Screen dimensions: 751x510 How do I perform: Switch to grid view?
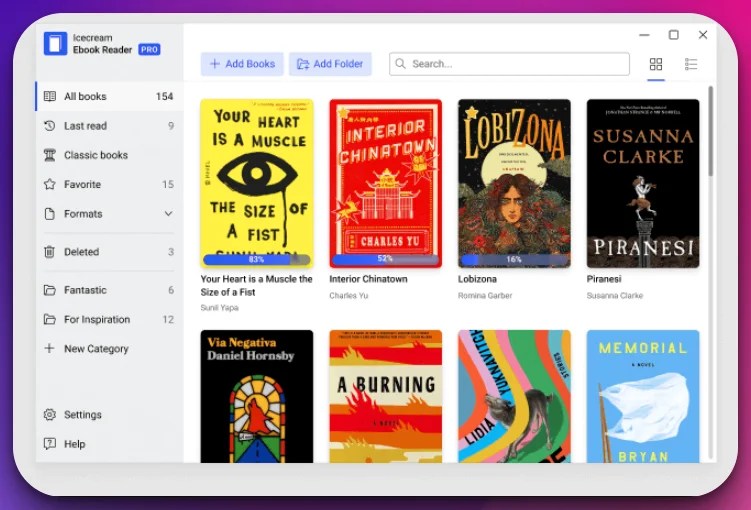(656, 64)
